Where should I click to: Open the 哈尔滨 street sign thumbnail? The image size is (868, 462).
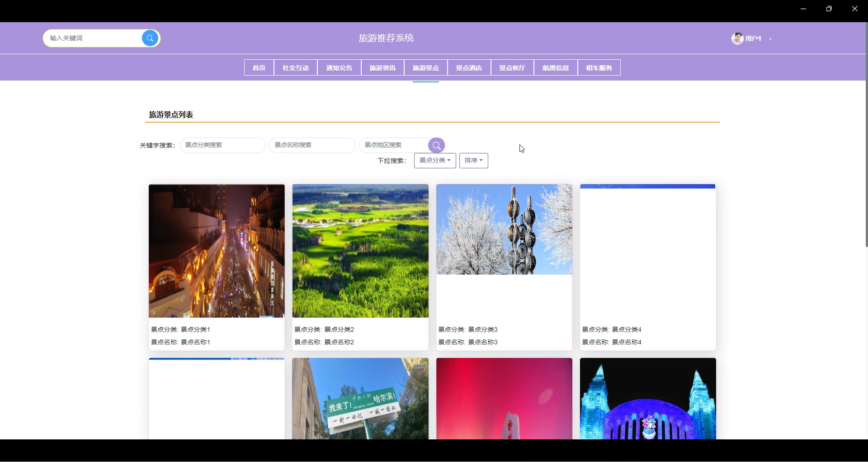[360, 399]
